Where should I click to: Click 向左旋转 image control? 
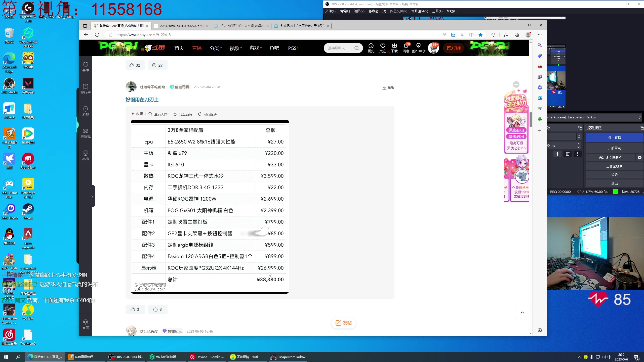click(x=183, y=114)
